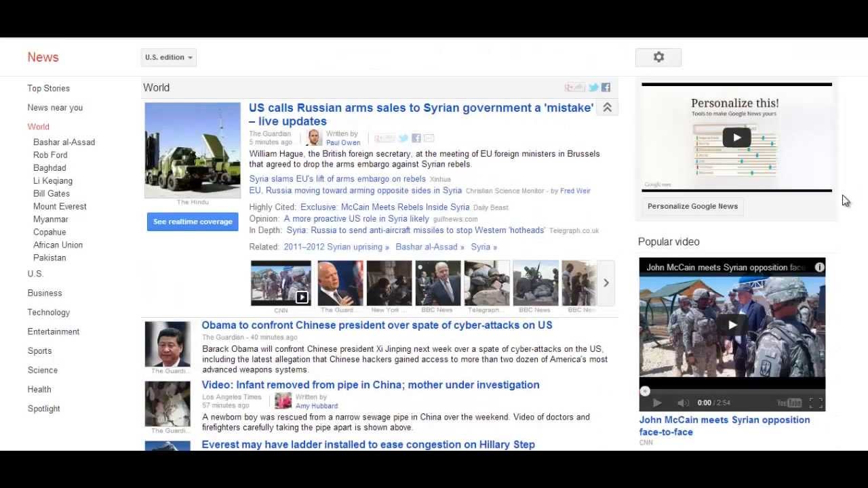
Task: Select Rob Ford topic
Action: (x=50, y=155)
